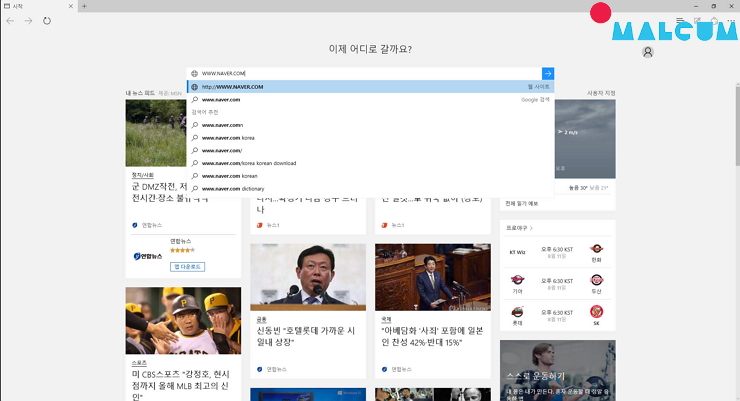Viewport: 740px width, 401px height.
Task: Click the 금융 category label
Action: (x=261, y=319)
